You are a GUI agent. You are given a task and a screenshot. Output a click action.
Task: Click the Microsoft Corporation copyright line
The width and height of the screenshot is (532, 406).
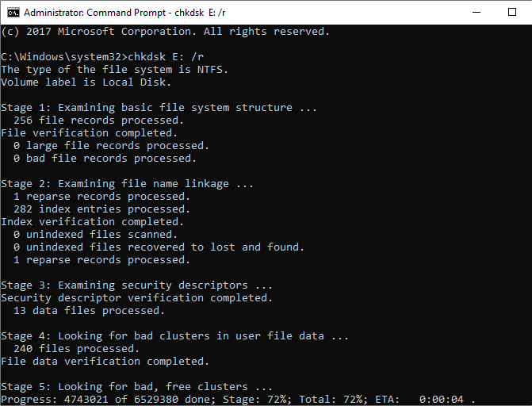[x=165, y=32]
